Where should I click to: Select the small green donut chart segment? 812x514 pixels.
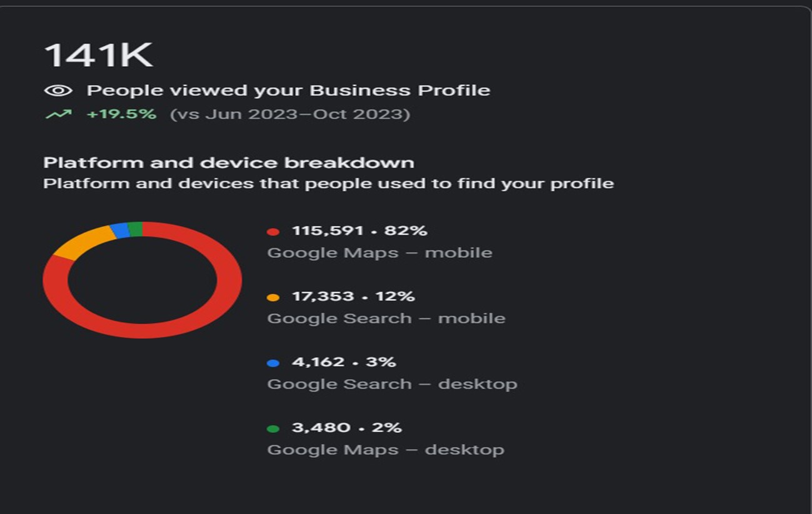135,229
